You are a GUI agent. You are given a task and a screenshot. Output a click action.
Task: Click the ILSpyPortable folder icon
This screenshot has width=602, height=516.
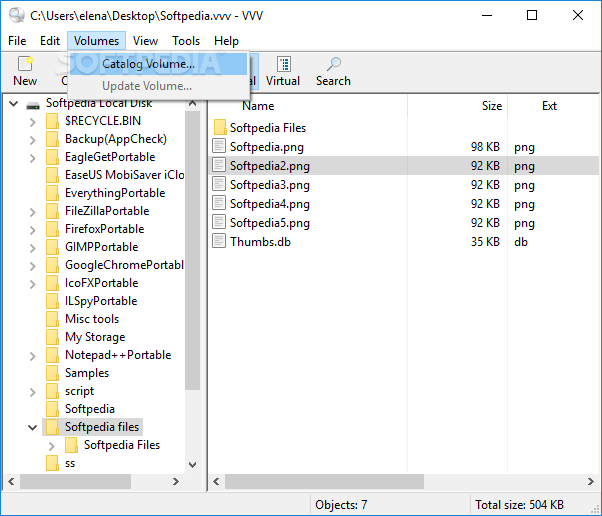tap(52, 301)
